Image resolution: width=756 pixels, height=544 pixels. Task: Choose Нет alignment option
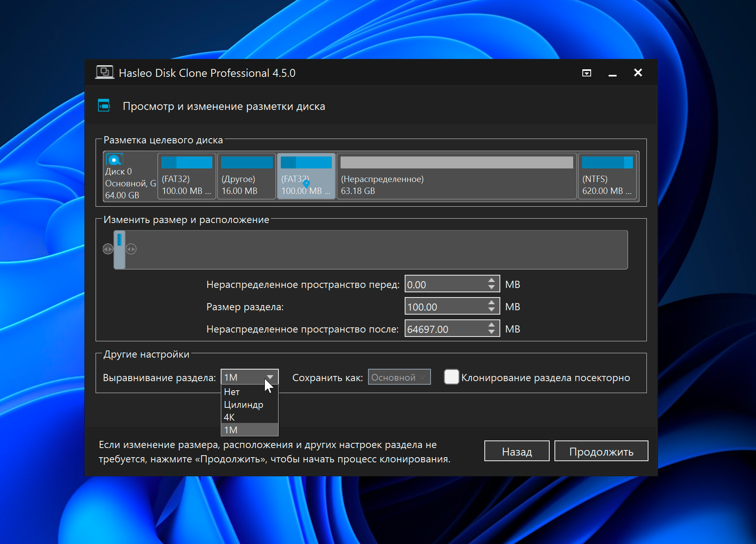250,392
